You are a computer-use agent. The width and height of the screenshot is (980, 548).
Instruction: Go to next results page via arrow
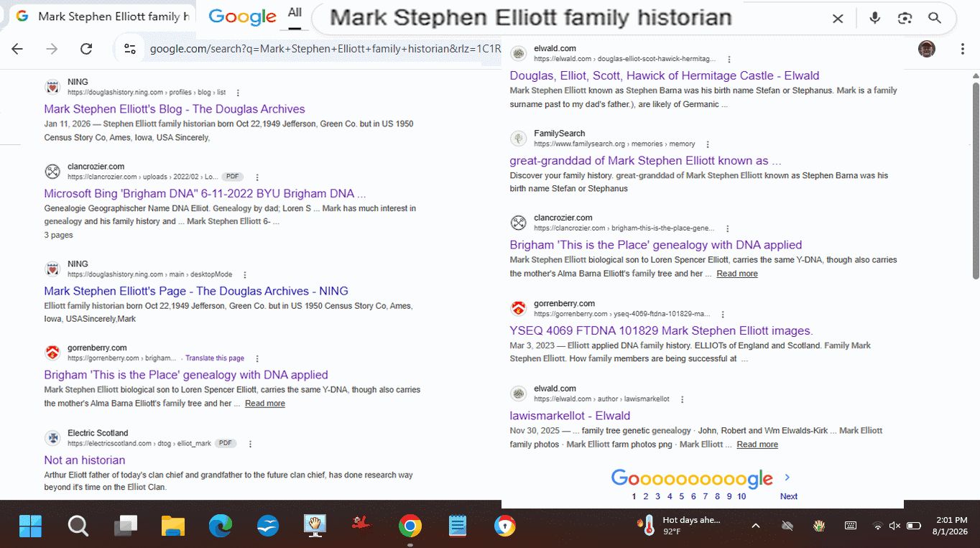tap(787, 478)
